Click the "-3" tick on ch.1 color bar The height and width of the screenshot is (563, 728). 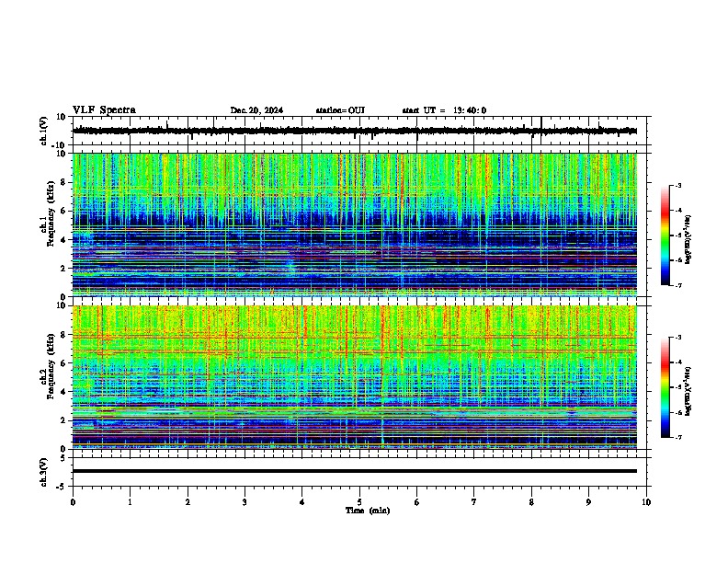(x=678, y=185)
